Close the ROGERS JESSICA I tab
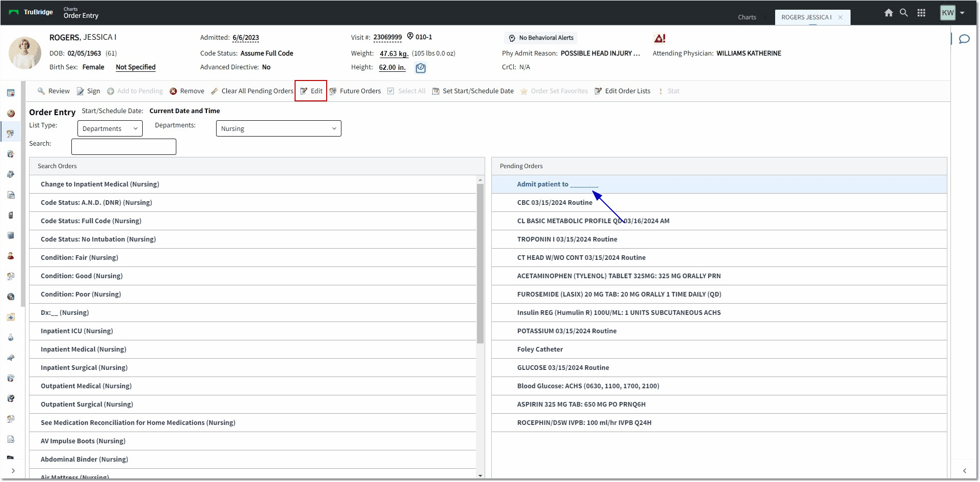This screenshot has height=482, width=980. [x=840, y=17]
